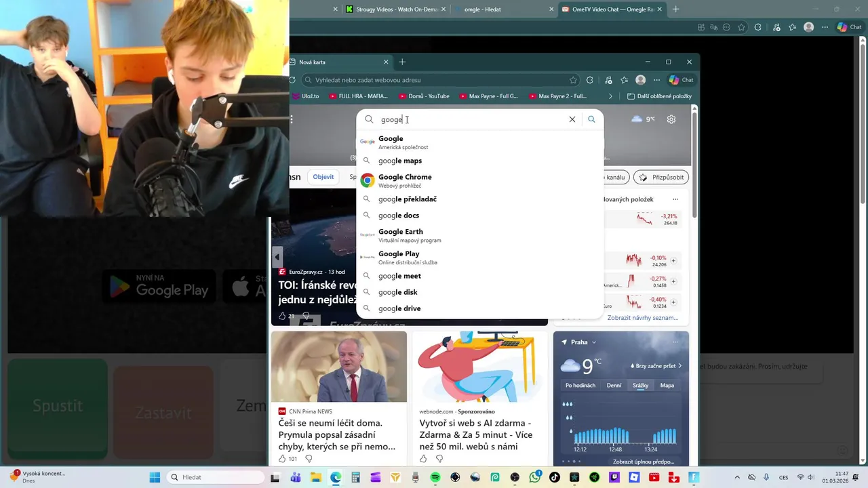Viewport: 868px width, 488px height.
Task: Click the address bar in the front window
Action: click(x=441, y=80)
